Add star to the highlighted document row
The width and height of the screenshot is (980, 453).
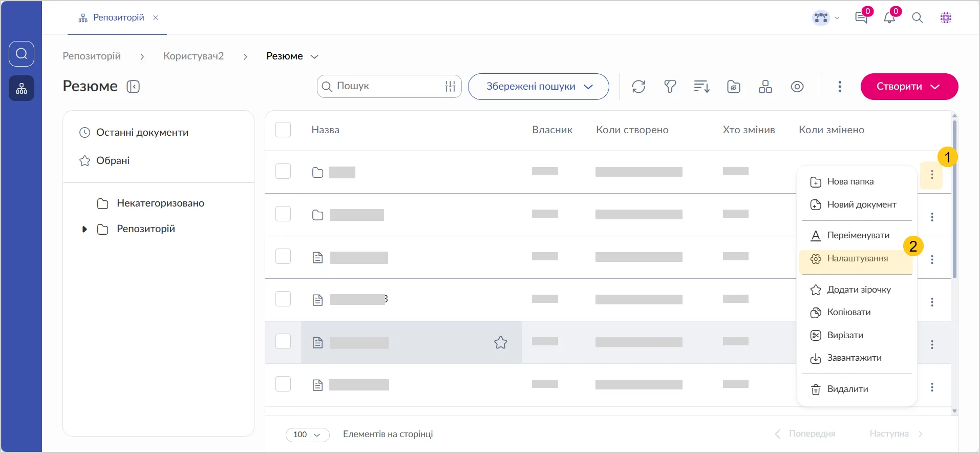500,342
